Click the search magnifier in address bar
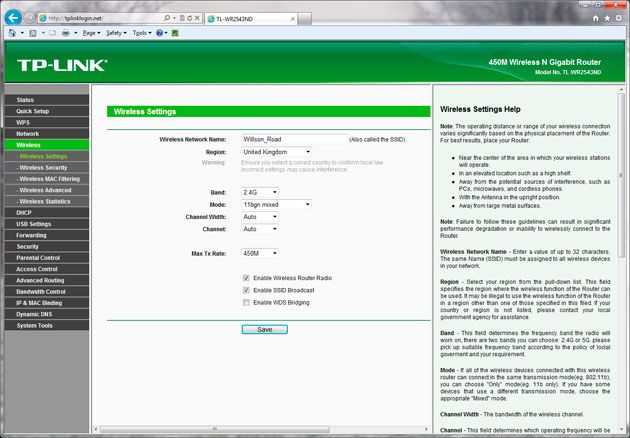Image resolution: width=630 pixels, height=438 pixels. [x=166, y=18]
